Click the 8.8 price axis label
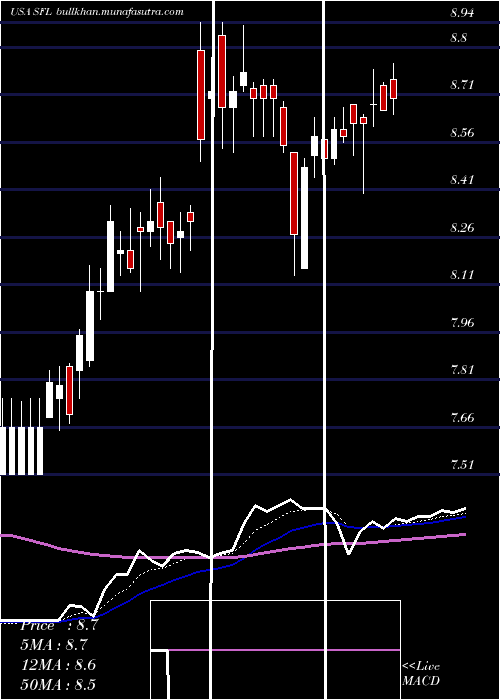This screenshot has height=700, width=500. click(458, 38)
